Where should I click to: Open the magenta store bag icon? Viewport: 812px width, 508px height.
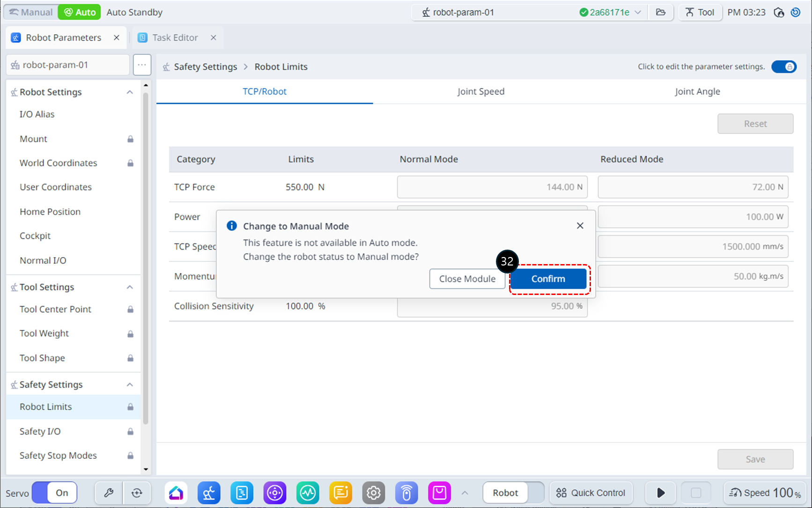(439, 493)
